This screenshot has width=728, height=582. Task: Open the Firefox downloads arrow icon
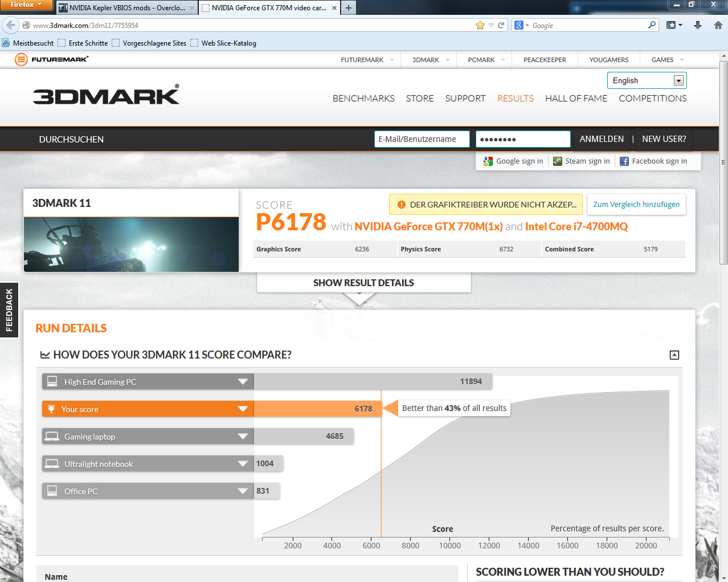pyautogui.click(x=698, y=25)
